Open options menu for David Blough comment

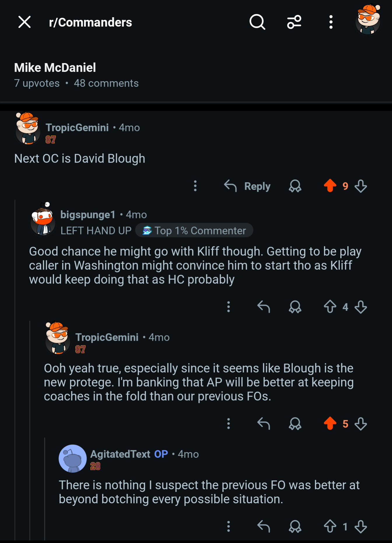click(195, 186)
